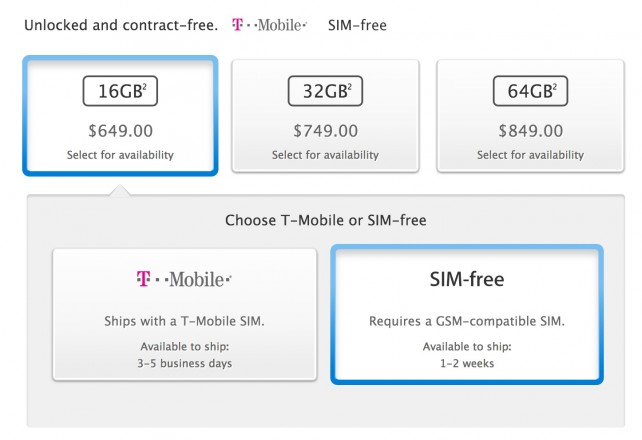Image resolution: width=642 pixels, height=440 pixels.
Task: Click the $849.00 price text
Action: pyautogui.click(x=531, y=131)
